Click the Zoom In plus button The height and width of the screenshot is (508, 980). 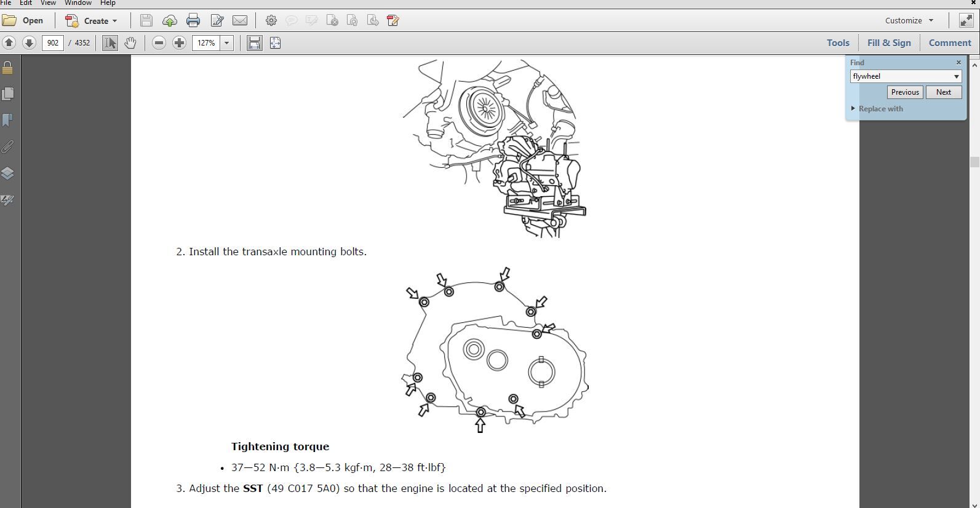click(x=179, y=43)
